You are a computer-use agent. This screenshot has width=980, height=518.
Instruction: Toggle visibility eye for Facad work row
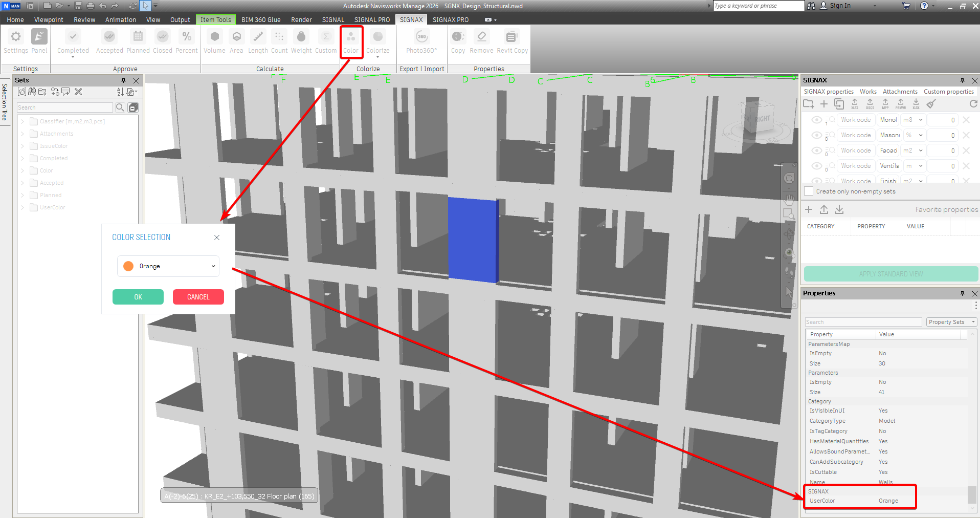[816, 150]
